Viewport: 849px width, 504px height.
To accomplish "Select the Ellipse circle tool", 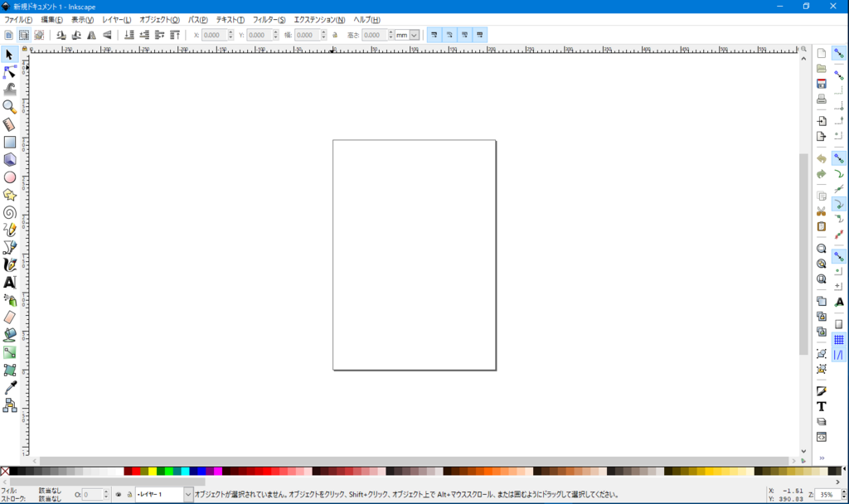I will (9, 177).
